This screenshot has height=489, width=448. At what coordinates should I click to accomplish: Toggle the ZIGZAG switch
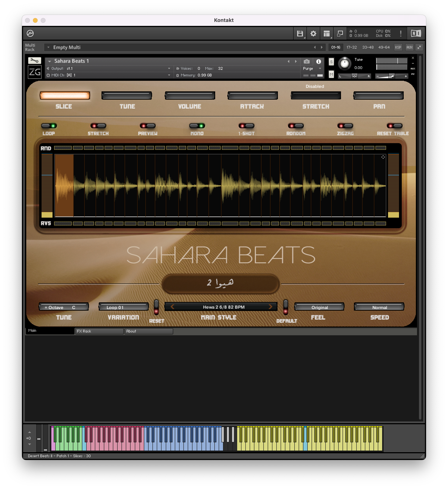[345, 126]
